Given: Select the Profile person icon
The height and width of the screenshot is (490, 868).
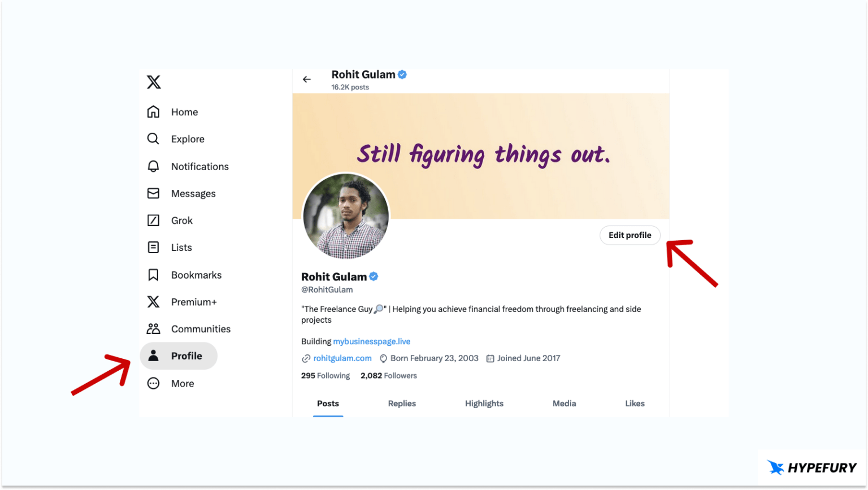Looking at the screenshot, I should 153,356.
